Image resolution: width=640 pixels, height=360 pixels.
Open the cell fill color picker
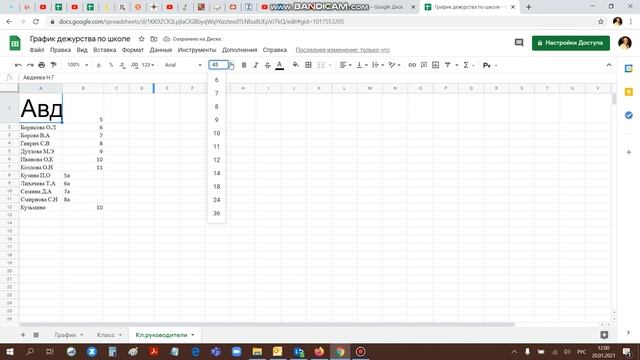click(x=296, y=65)
